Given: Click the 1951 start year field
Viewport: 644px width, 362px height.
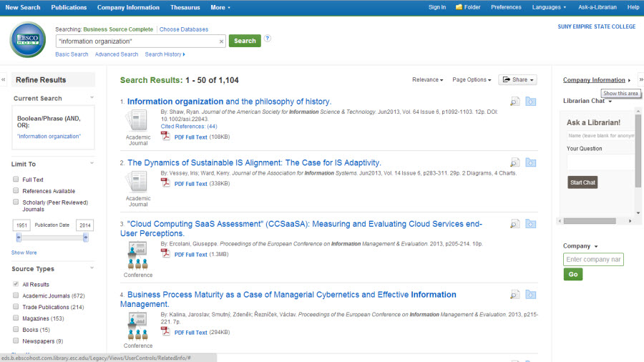Looking at the screenshot, I should [21, 225].
